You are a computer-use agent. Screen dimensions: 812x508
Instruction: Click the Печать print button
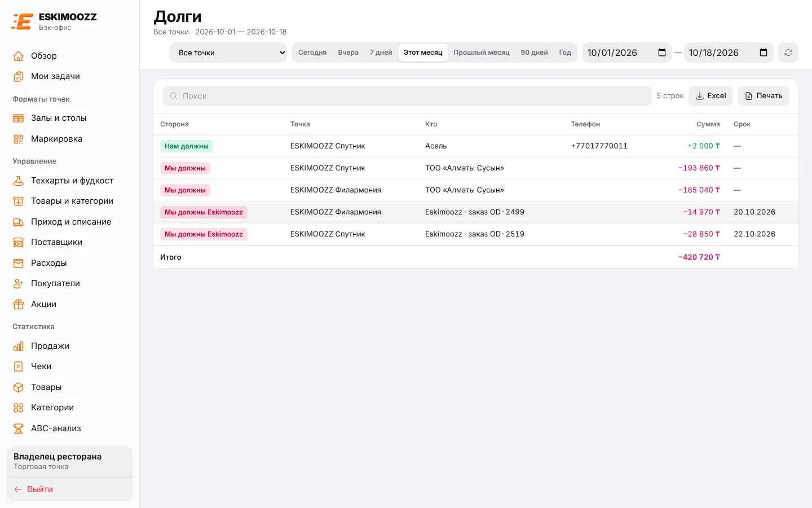764,96
